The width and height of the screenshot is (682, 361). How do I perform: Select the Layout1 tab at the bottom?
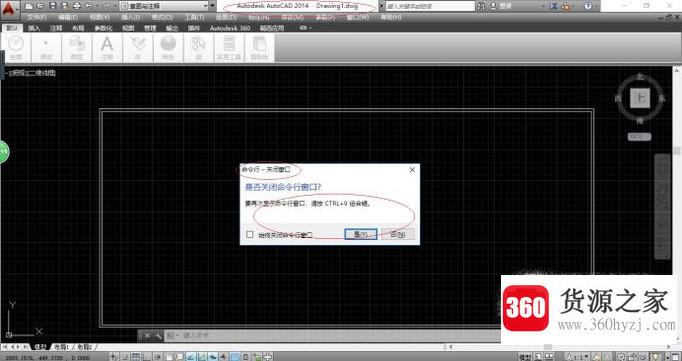[x=62, y=347]
